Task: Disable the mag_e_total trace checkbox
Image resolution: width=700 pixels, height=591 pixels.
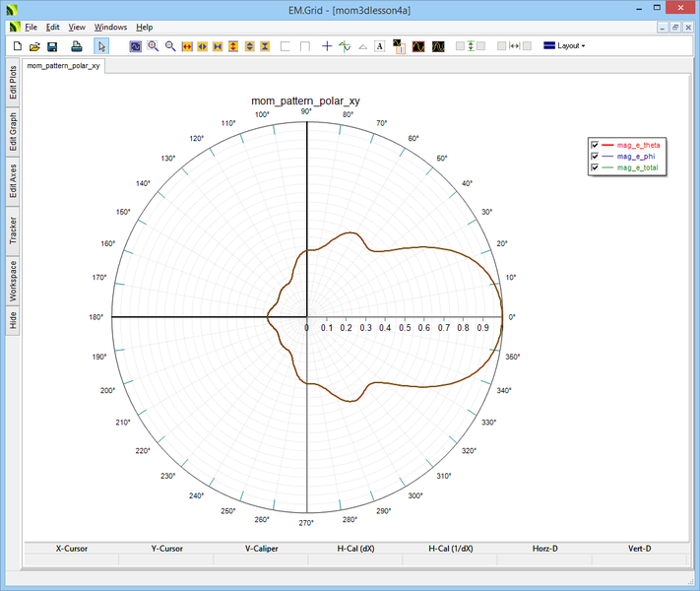Action: (x=595, y=168)
